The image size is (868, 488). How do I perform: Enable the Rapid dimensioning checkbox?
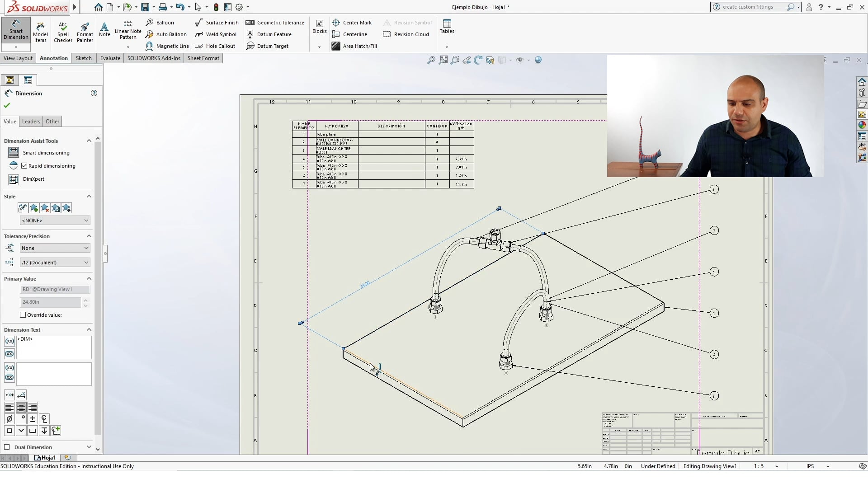coord(25,165)
